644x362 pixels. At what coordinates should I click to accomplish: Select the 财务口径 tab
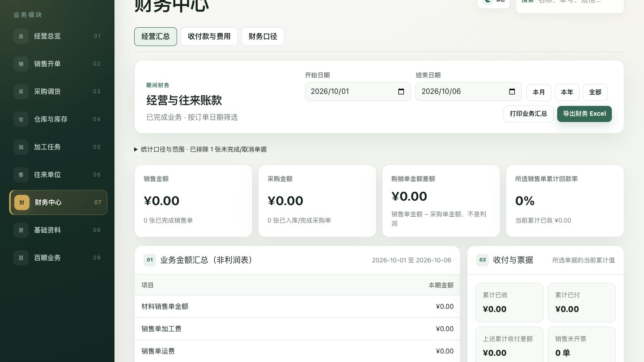(263, 37)
